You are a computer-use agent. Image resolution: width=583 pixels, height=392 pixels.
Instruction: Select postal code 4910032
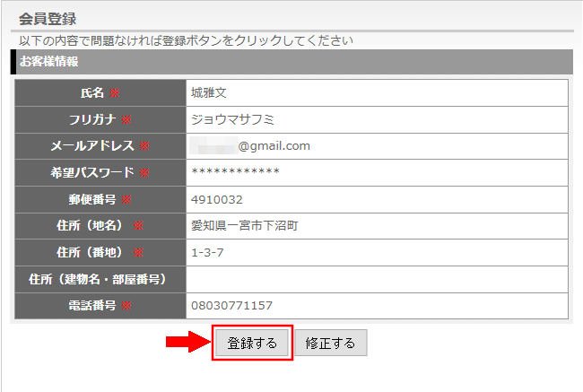tap(217, 200)
